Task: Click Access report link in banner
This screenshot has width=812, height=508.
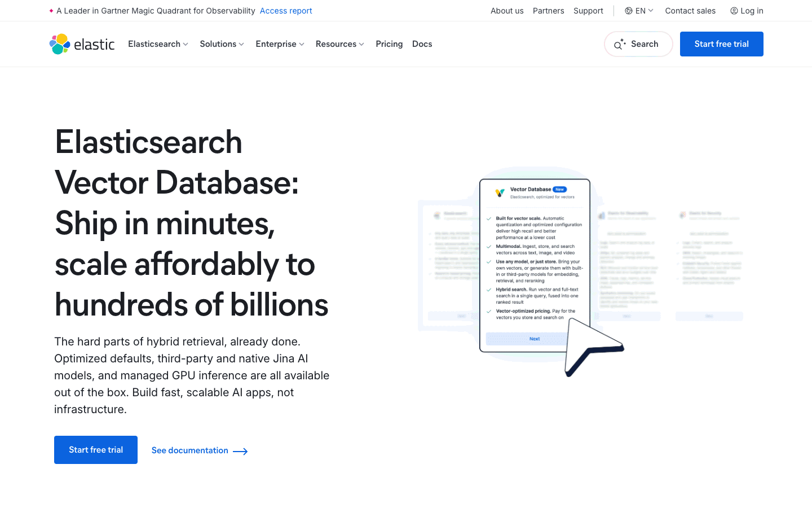Action: coord(286,11)
